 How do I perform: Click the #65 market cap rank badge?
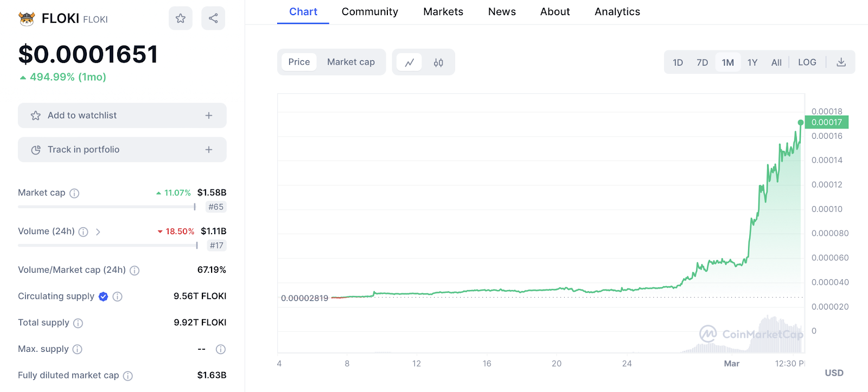(216, 207)
